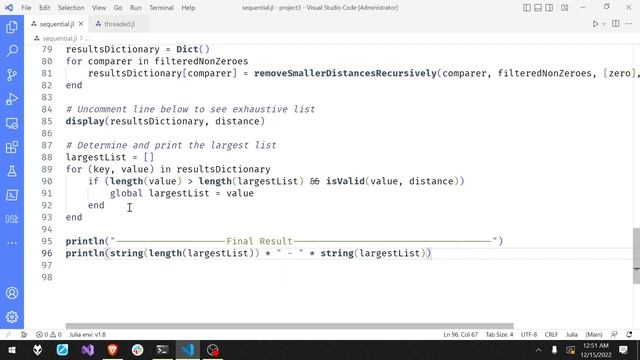Change UTF-8 file encoding
640x360 pixels.
[x=529, y=335]
